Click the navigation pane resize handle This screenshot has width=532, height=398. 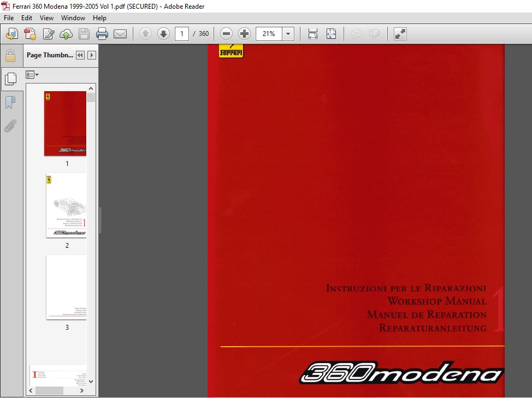pyautogui.click(x=100, y=221)
